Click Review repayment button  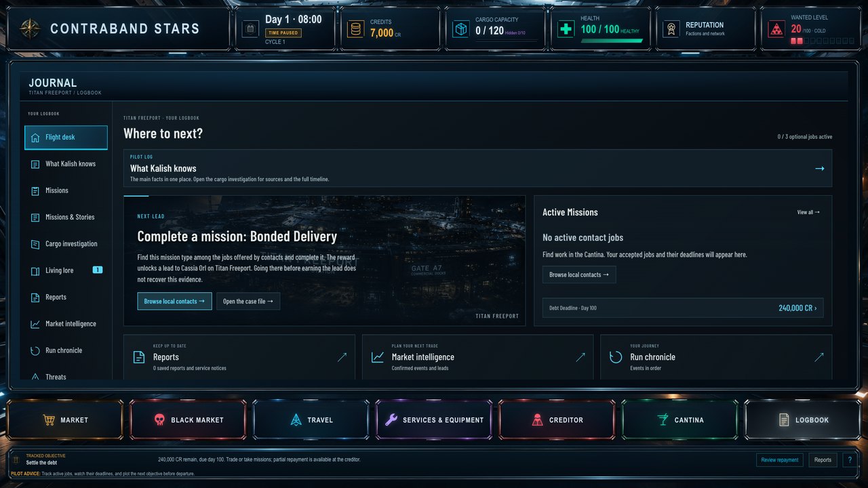(780, 460)
